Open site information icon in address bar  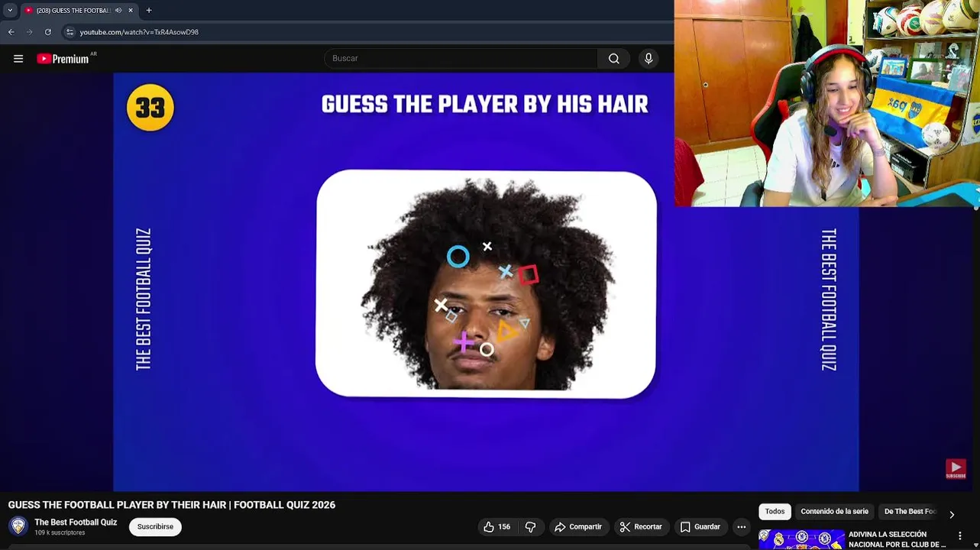coord(70,32)
